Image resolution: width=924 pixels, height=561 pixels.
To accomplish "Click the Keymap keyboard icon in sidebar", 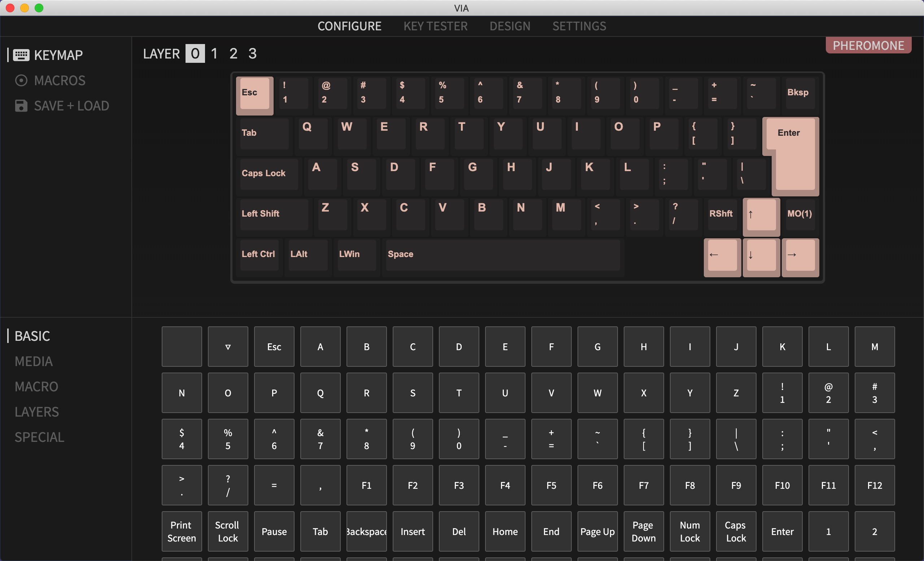I will [x=21, y=55].
